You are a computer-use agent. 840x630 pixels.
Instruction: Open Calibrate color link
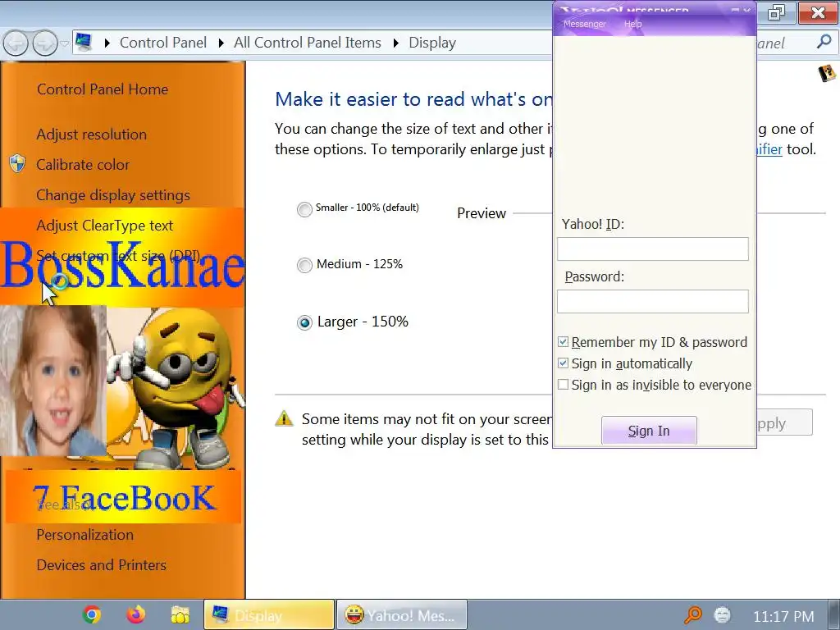(83, 164)
